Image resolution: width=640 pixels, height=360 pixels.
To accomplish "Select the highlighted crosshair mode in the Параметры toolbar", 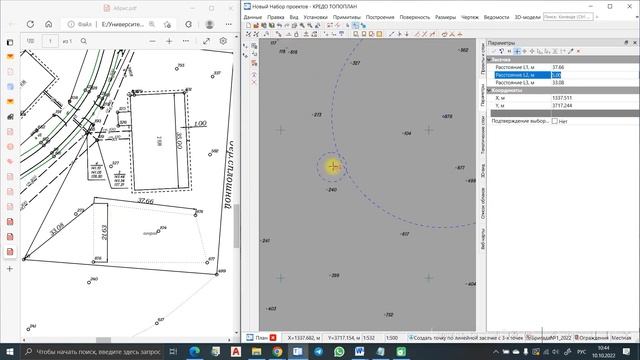I will click(x=517, y=51).
